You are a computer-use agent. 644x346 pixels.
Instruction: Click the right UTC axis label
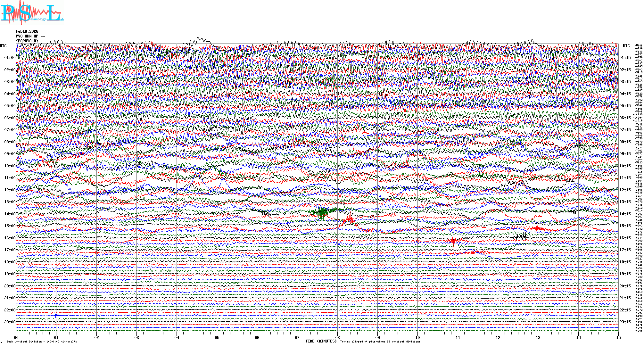pos(626,46)
